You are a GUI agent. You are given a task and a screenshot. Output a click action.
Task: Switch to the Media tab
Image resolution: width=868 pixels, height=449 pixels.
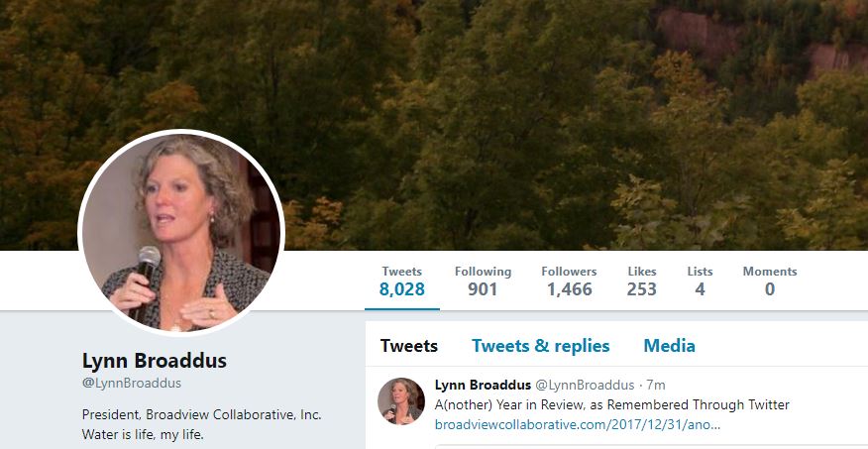tap(669, 346)
